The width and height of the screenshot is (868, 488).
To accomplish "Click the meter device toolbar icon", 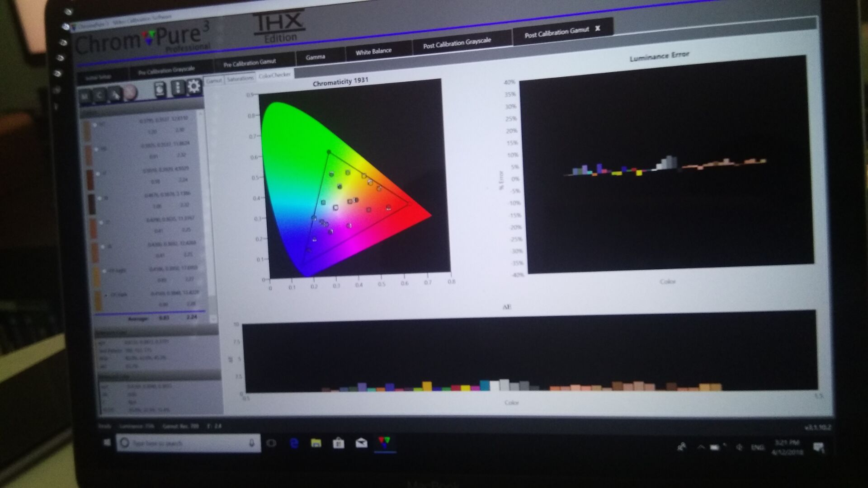I will click(x=160, y=89).
